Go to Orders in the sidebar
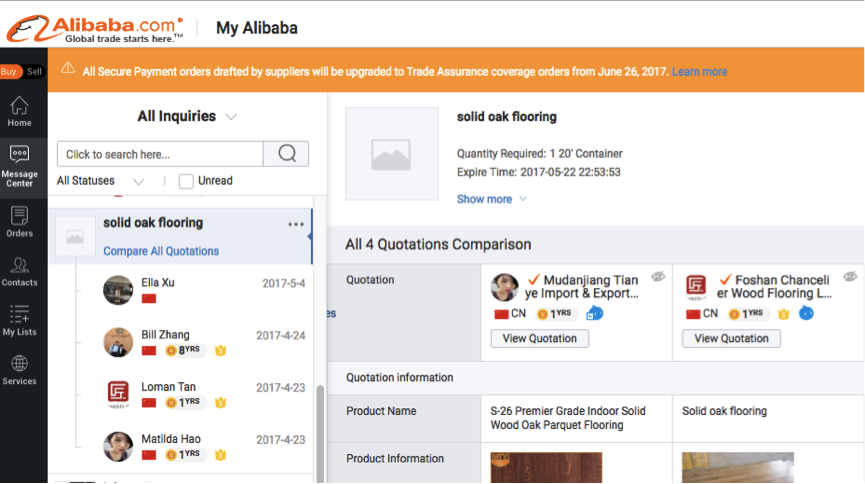865x484 pixels. pos(19,221)
